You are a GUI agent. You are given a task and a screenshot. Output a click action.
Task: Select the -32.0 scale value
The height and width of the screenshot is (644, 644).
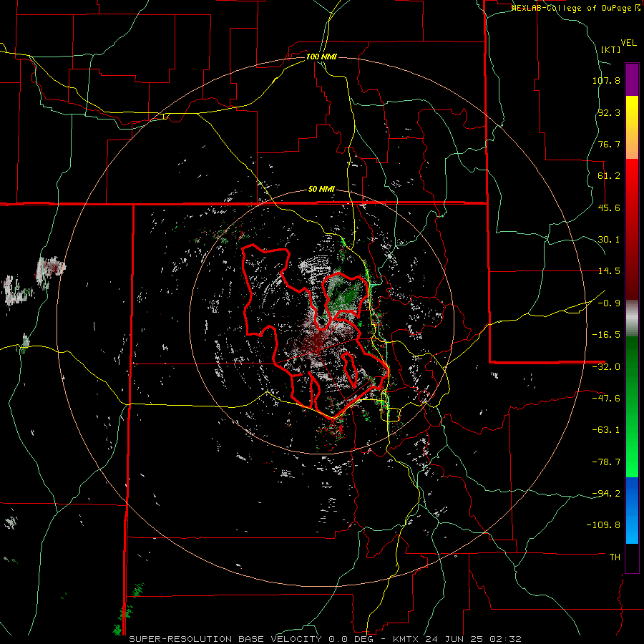(x=606, y=367)
